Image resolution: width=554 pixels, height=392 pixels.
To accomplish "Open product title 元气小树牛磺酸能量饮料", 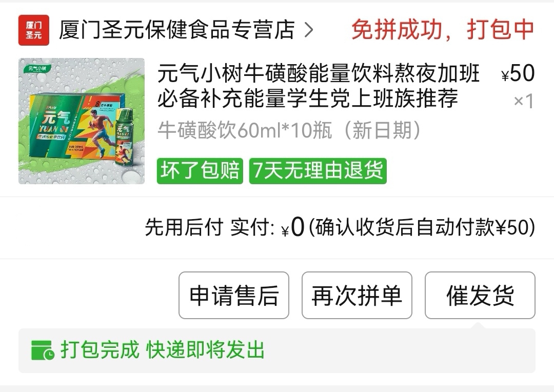I will coord(318,86).
